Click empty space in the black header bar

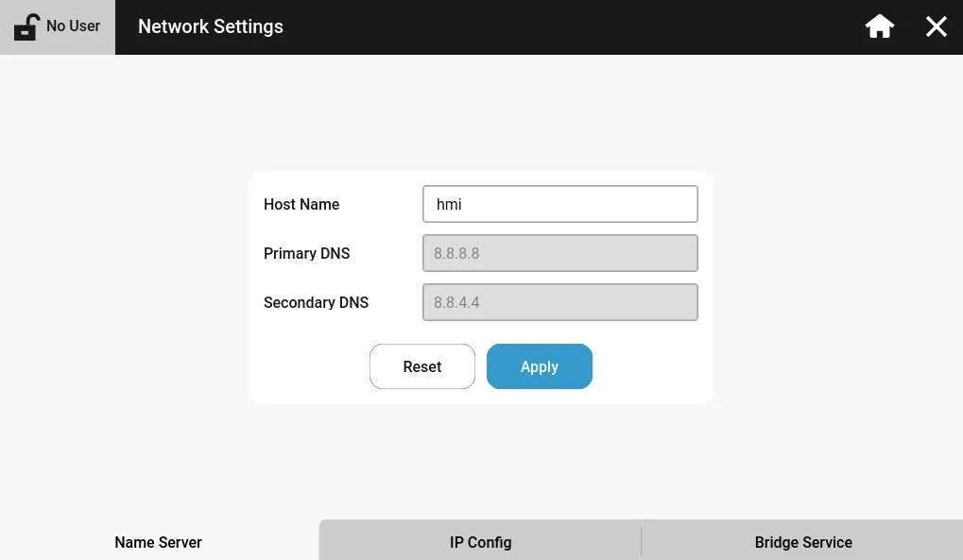pos(567,26)
